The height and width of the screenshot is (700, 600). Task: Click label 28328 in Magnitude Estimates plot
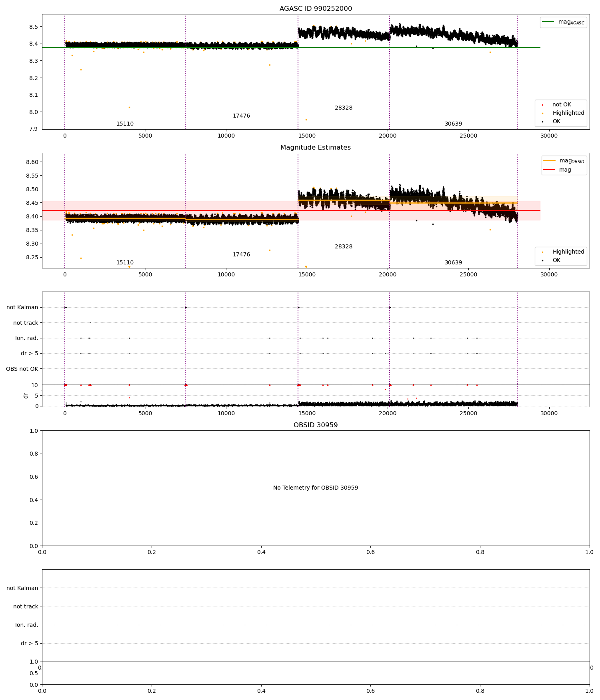pos(344,247)
